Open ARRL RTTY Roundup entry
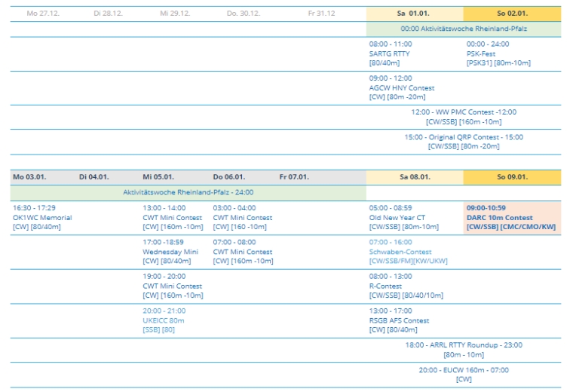The width and height of the screenshot is (573, 392). click(x=464, y=350)
